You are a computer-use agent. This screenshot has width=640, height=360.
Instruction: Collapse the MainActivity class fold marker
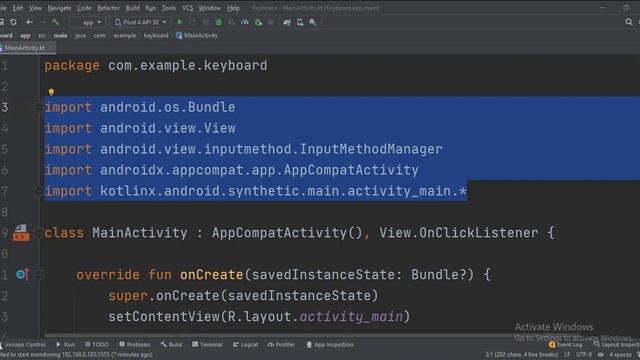coord(38,233)
